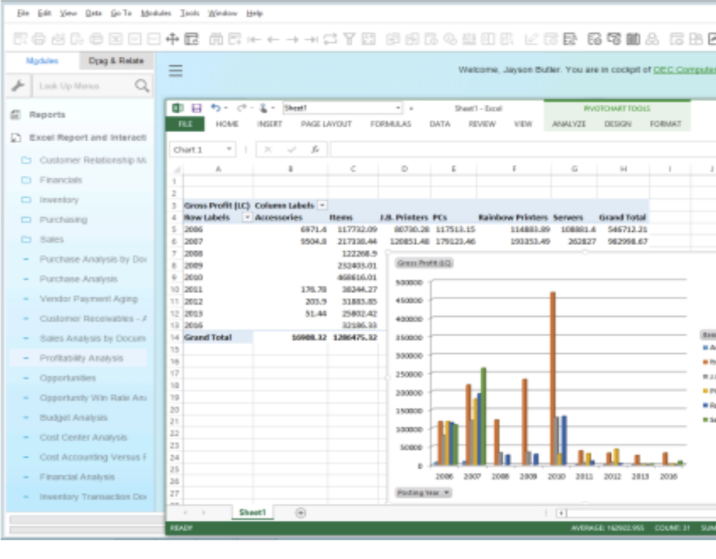Click the Touch/Mouse Mode icon
The width and height of the screenshot is (716, 559).
pyautogui.click(x=263, y=108)
